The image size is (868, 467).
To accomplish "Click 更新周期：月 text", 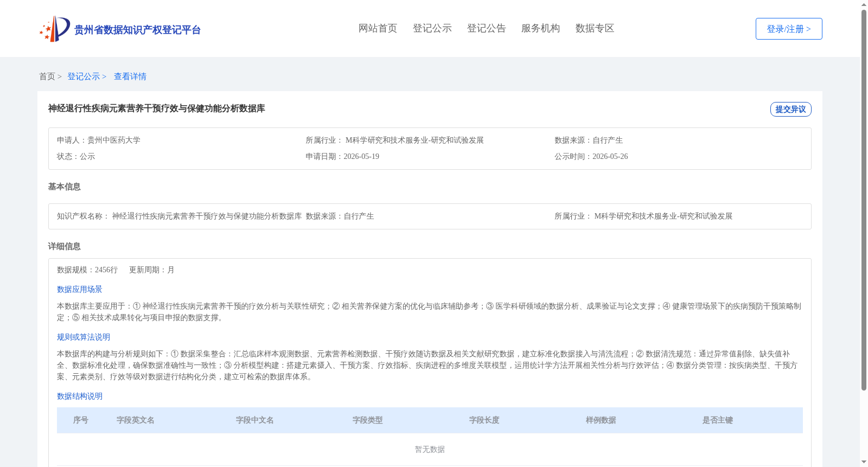I will (152, 270).
